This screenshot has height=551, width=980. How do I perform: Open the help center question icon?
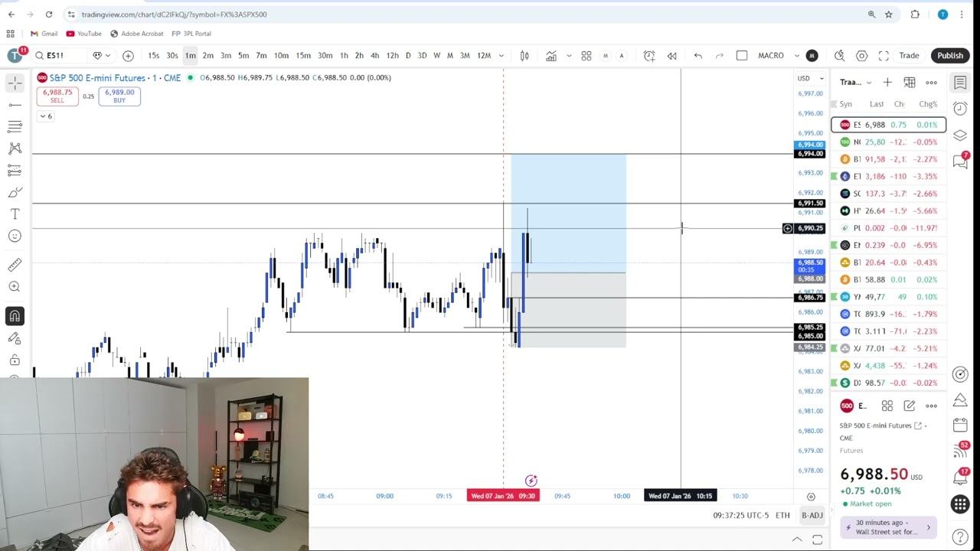[x=960, y=537]
